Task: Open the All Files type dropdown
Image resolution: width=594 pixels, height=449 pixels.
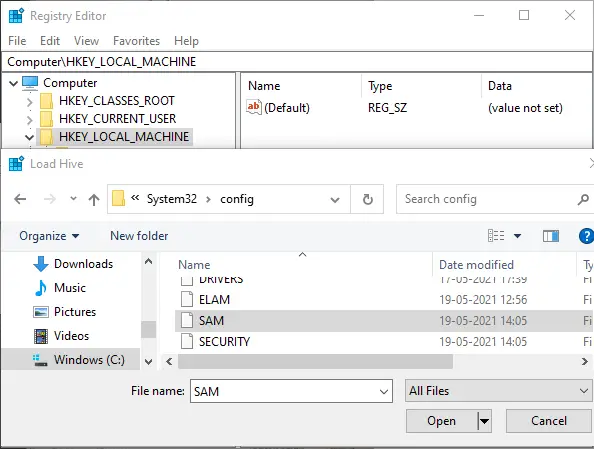Action: tap(499, 391)
